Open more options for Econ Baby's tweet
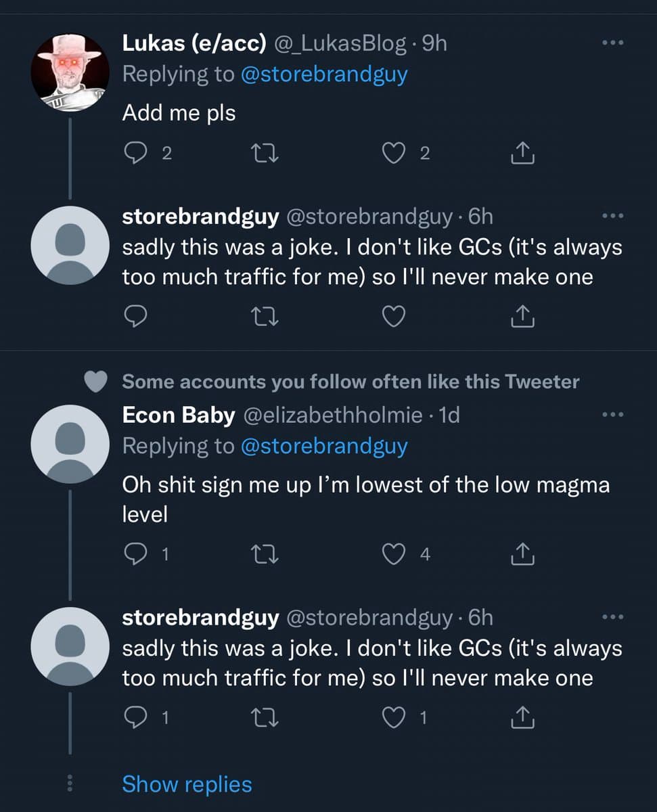The height and width of the screenshot is (812, 657). 612,414
